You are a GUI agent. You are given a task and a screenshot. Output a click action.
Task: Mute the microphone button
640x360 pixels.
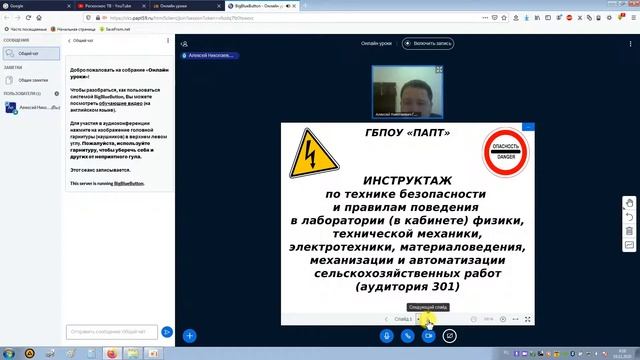tap(387, 336)
